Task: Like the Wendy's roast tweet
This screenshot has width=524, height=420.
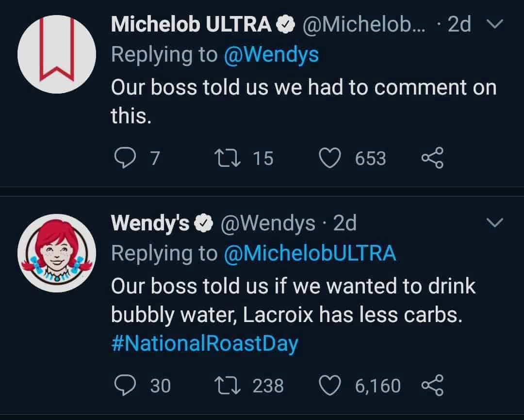Action: 330,386
